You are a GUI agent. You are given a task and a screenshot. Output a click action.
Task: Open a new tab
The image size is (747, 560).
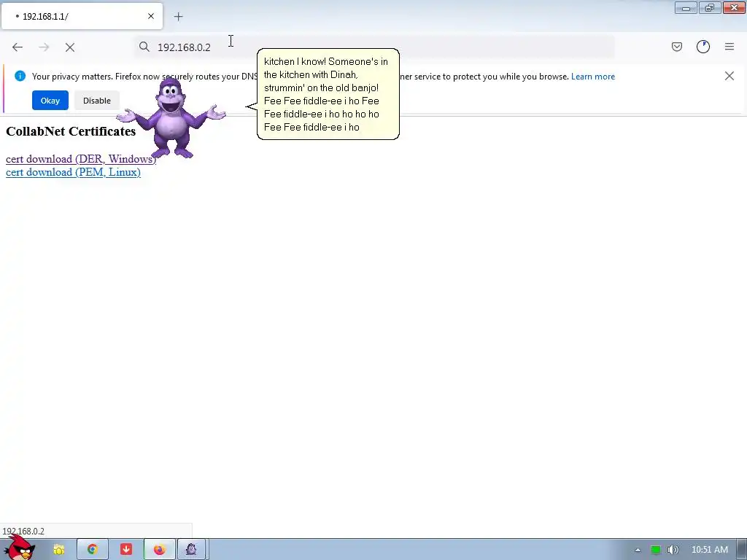(178, 17)
